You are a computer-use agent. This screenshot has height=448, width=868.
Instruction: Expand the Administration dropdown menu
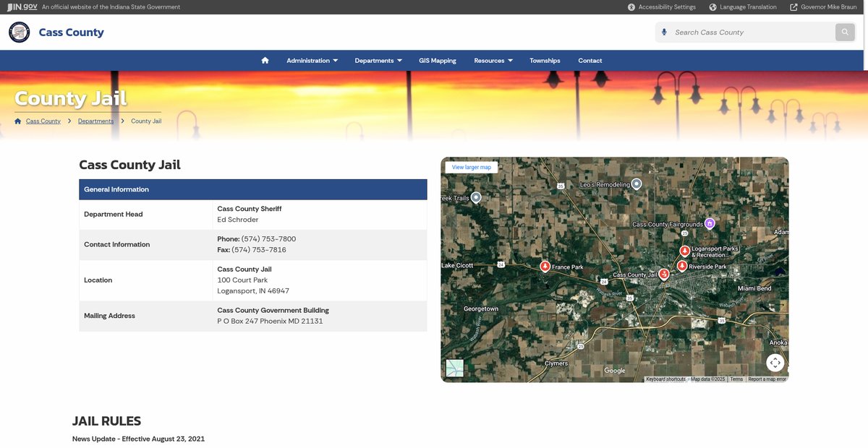tap(312, 61)
